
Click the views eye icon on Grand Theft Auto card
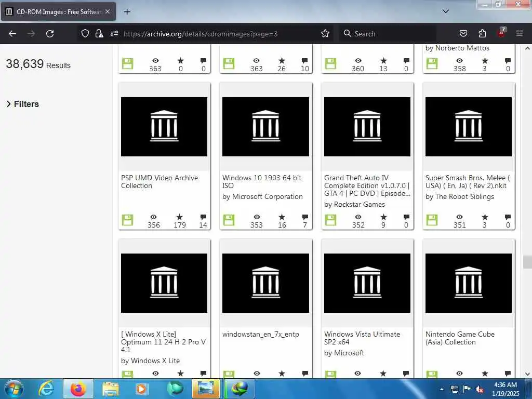click(358, 217)
